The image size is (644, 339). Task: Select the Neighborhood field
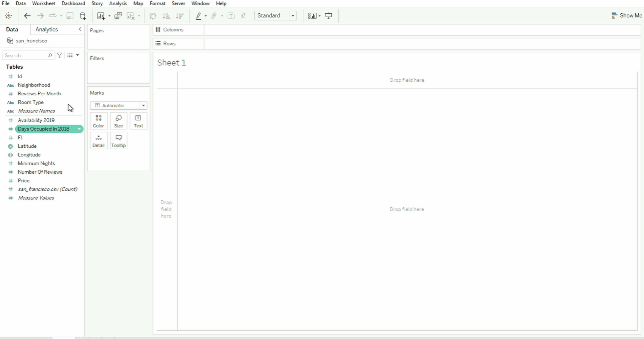click(x=34, y=85)
